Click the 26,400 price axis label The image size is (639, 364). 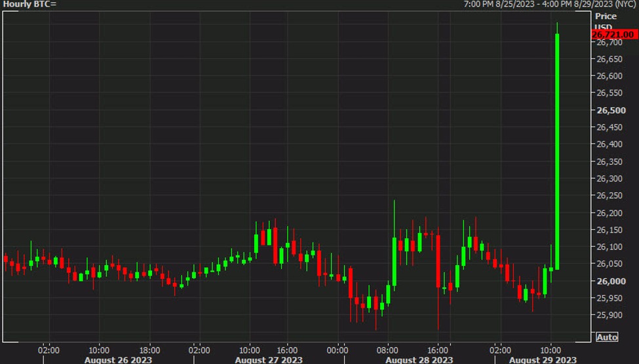(x=610, y=144)
